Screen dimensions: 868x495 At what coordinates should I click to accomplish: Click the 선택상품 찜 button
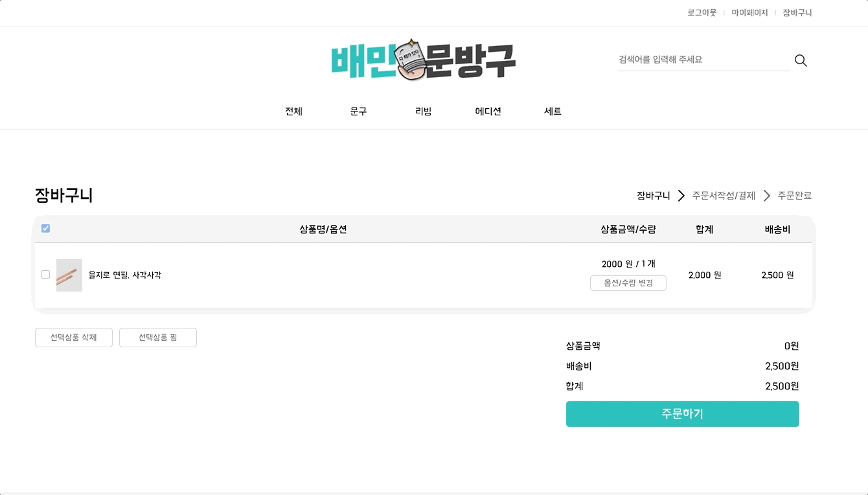[x=158, y=338]
